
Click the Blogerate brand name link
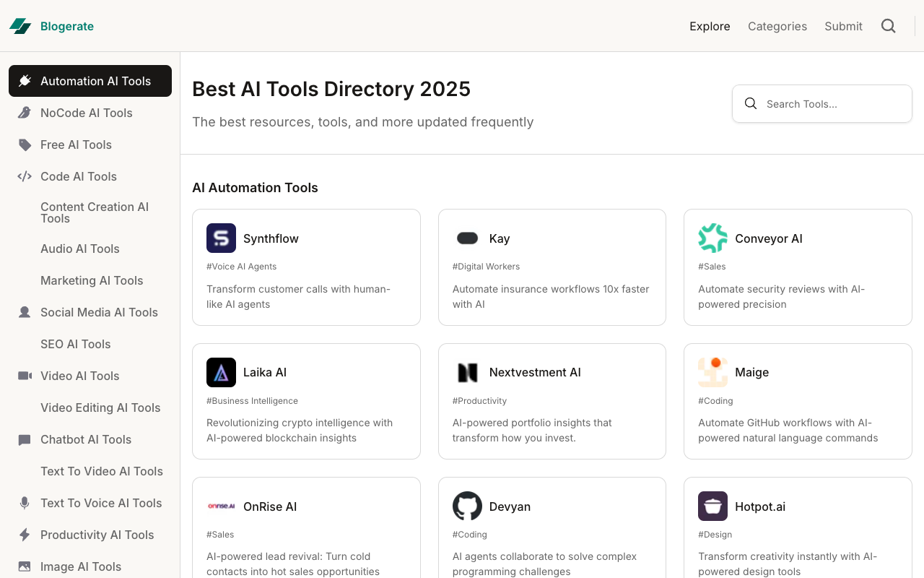tap(67, 26)
